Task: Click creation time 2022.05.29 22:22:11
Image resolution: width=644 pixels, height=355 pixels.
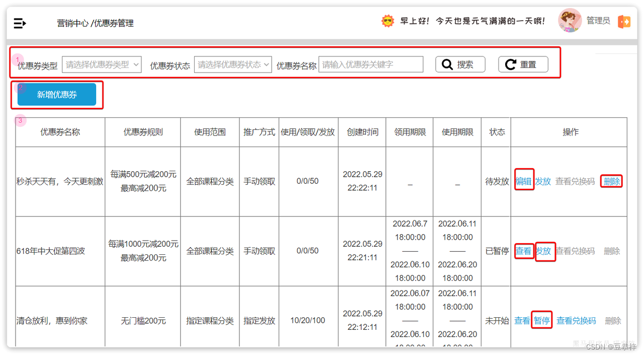Action: (x=363, y=181)
